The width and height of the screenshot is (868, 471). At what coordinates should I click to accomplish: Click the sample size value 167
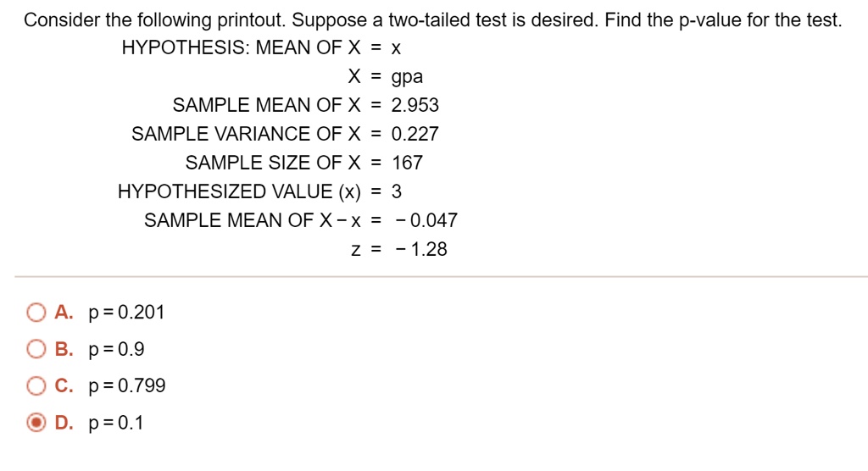407,163
